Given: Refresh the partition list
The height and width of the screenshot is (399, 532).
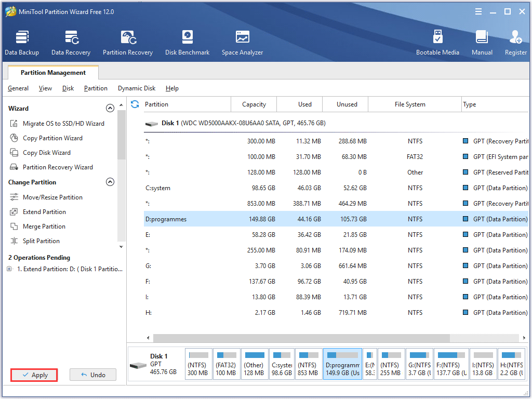Looking at the screenshot, I should click(x=135, y=104).
